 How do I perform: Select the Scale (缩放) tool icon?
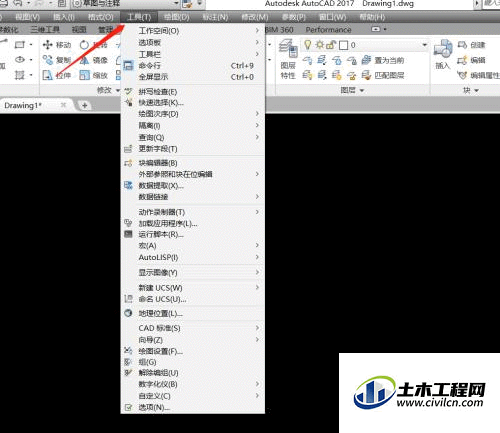click(85, 75)
